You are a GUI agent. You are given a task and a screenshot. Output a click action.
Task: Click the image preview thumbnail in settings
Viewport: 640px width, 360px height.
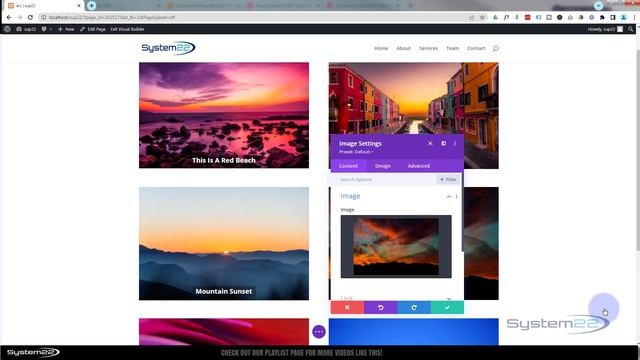coord(396,247)
